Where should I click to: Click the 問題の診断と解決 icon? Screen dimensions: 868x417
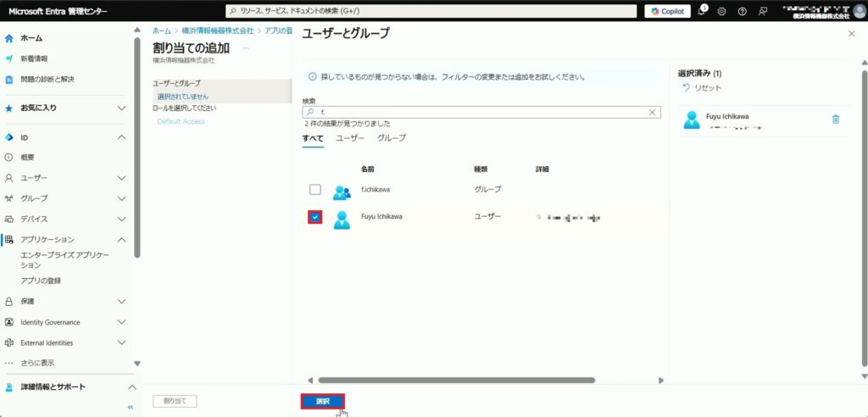click(x=8, y=79)
